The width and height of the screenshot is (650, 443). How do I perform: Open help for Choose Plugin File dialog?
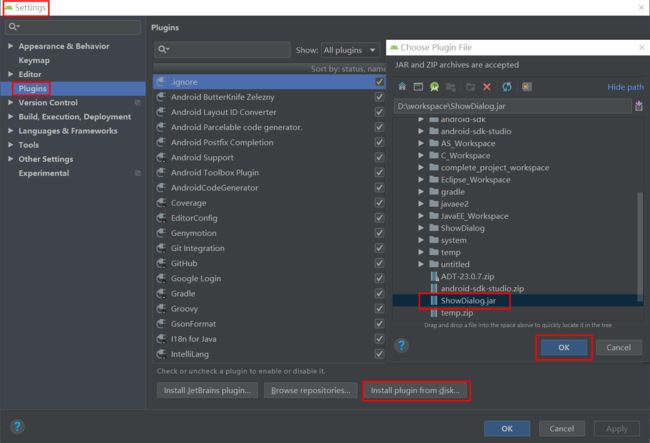click(x=401, y=345)
